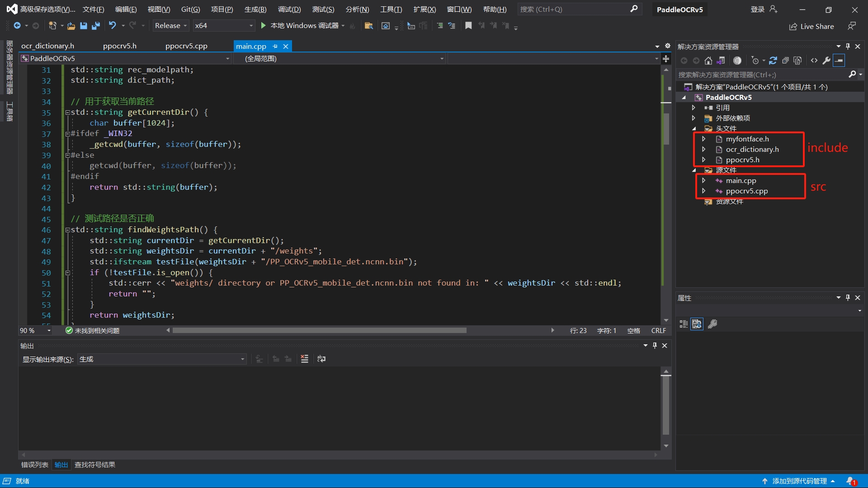Image resolution: width=868 pixels, height=488 pixels.
Task: Clear all output with the clear icon
Action: tap(305, 359)
